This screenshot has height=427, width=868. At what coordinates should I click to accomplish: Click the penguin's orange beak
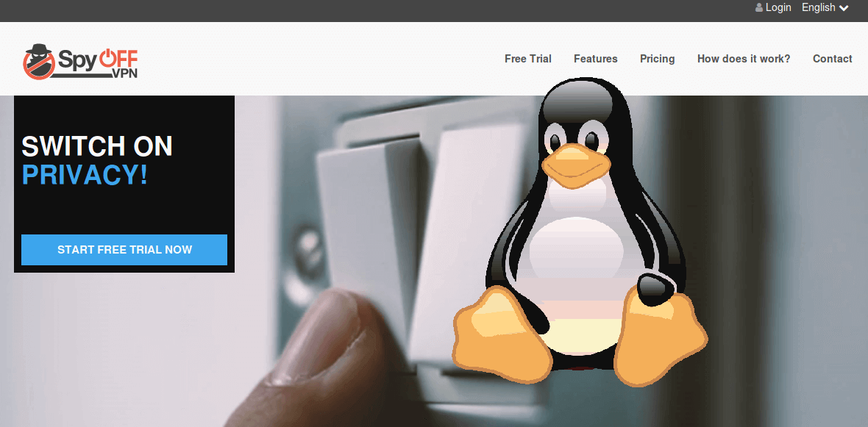pyautogui.click(x=576, y=163)
